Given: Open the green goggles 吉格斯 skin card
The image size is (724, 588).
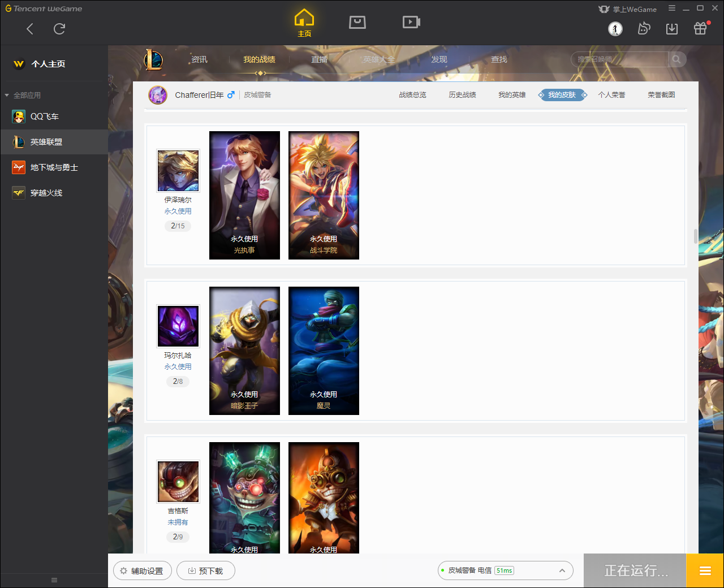Looking at the screenshot, I should (244, 498).
